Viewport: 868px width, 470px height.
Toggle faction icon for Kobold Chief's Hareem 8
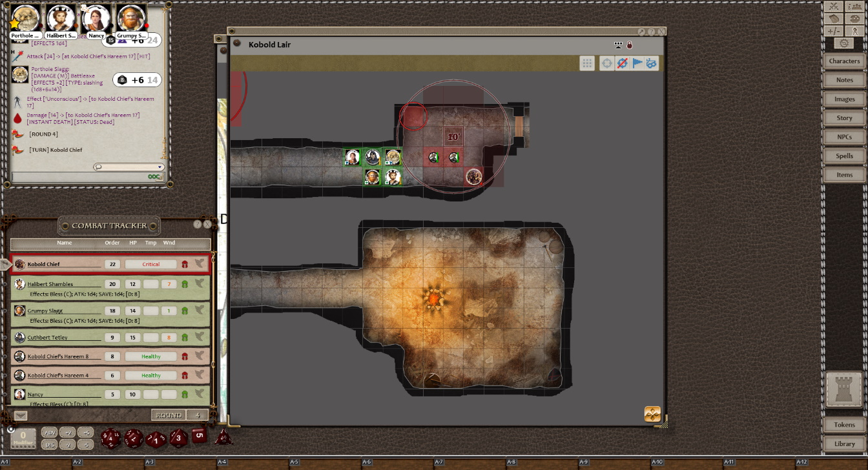coord(185,356)
